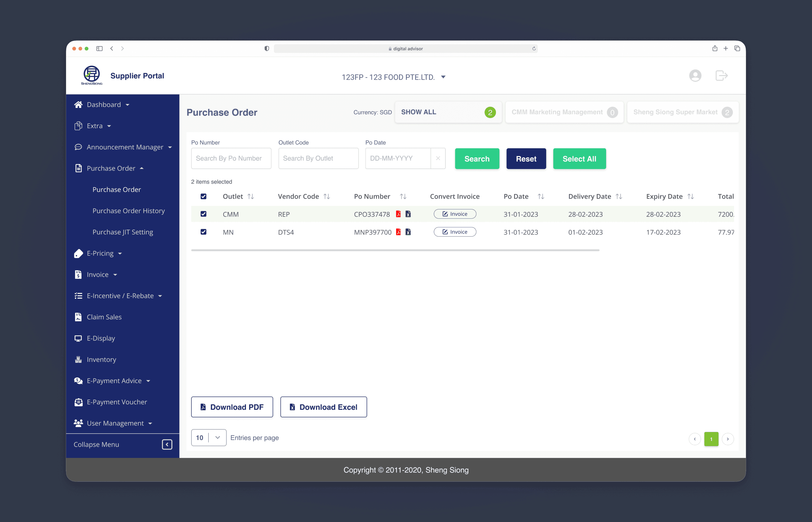Sort by Outlet column arrows

(251, 196)
